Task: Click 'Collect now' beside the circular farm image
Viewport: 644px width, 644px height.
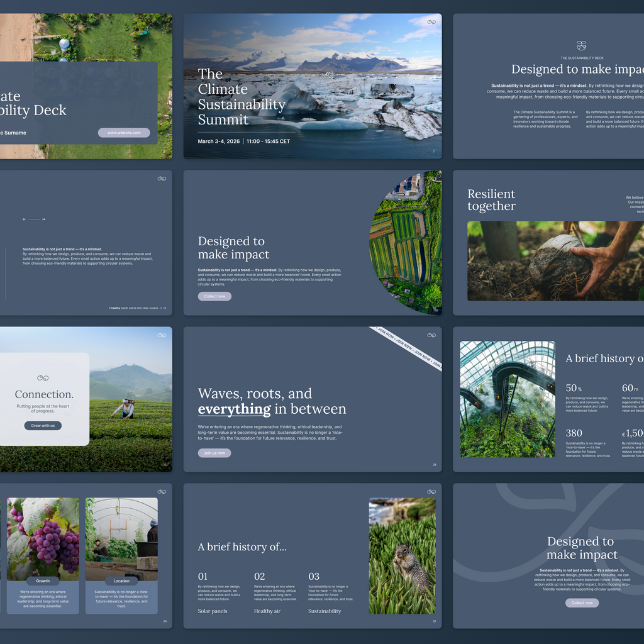Action: coord(214,296)
